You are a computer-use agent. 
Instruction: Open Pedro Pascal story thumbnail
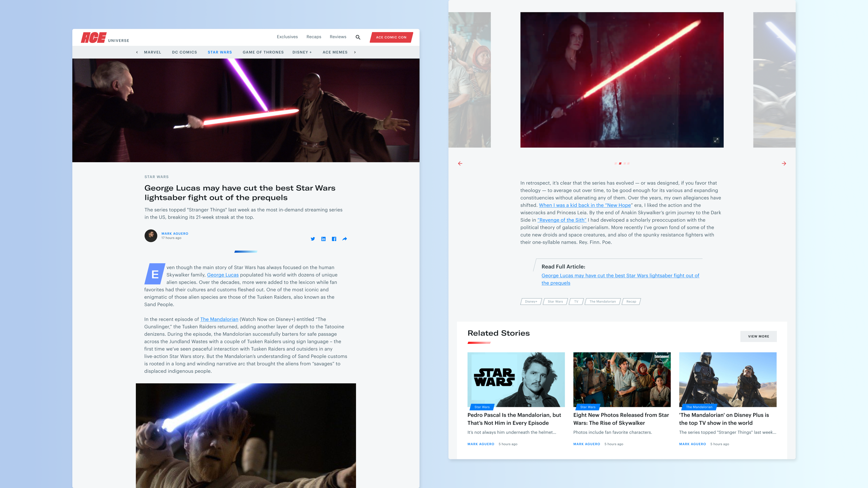click(516, 380)
